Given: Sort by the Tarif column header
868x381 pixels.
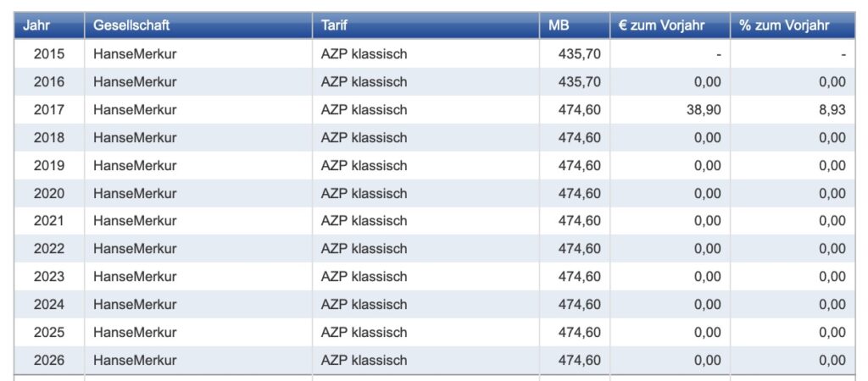Looking at the screenshot, I should 335,25.
